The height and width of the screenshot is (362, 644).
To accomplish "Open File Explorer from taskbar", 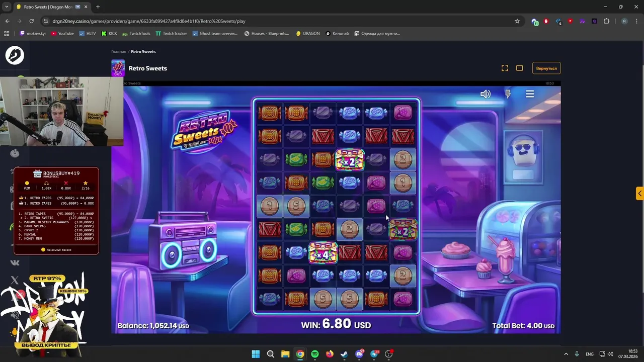I will point(285,354).
